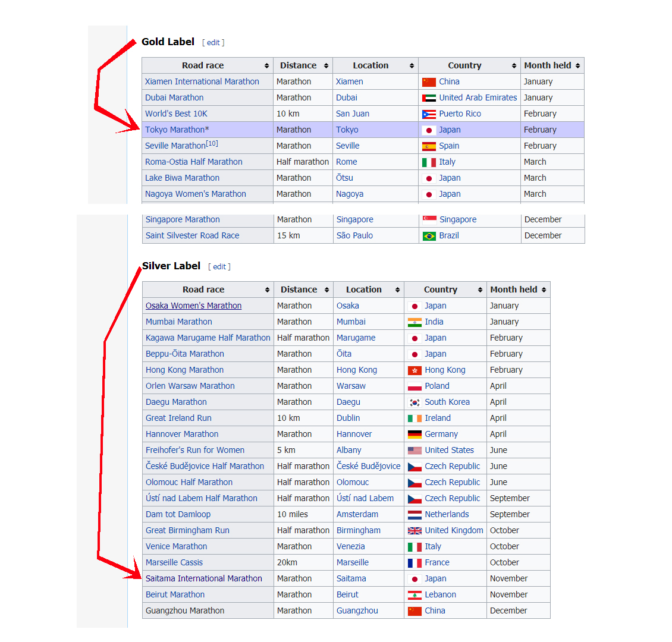This screenshot has width=672, height=642.
Task: Open the Osaka Women's Marathon link
Action: coord(193,306)
